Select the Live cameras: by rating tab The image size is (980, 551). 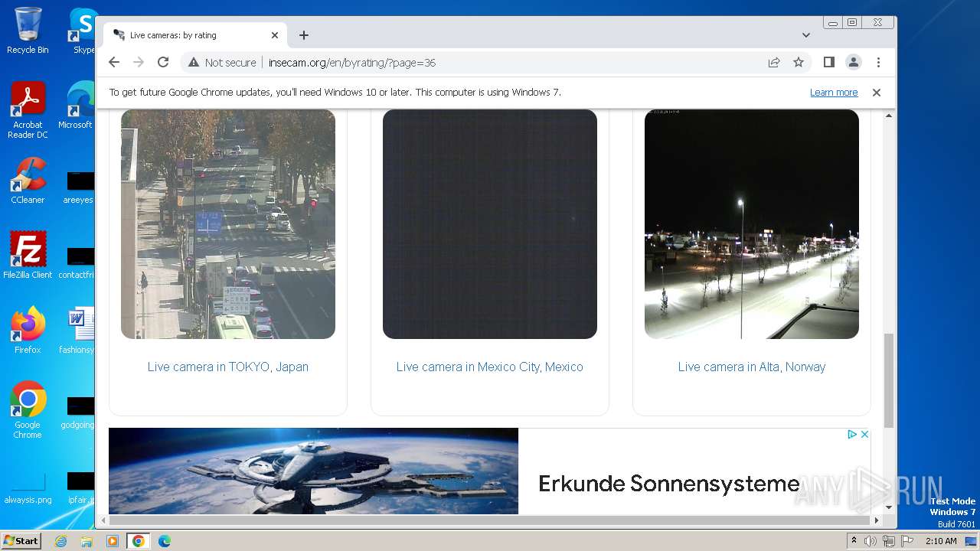[195, 35]
